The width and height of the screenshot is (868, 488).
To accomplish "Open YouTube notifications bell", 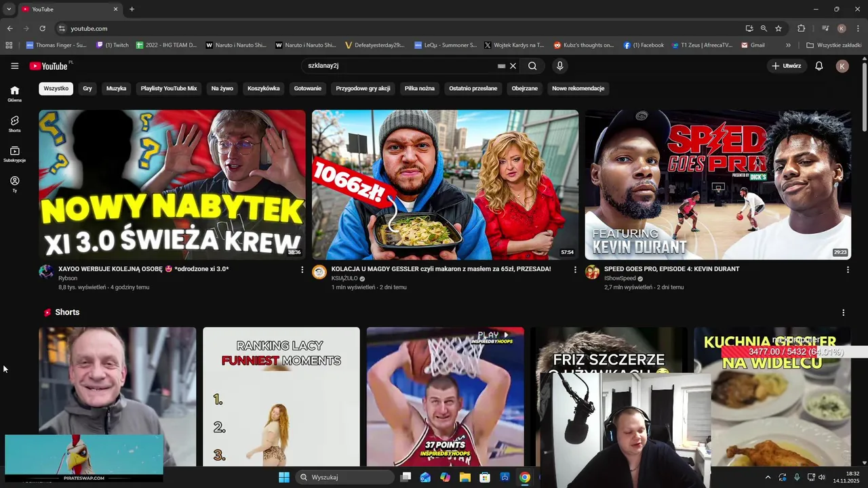I will (x=818, y=66).
